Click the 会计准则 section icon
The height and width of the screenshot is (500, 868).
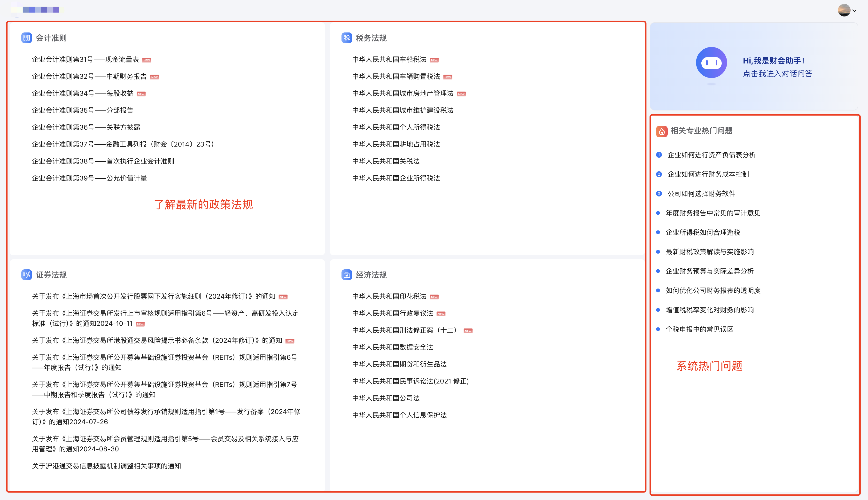(26, 38)
